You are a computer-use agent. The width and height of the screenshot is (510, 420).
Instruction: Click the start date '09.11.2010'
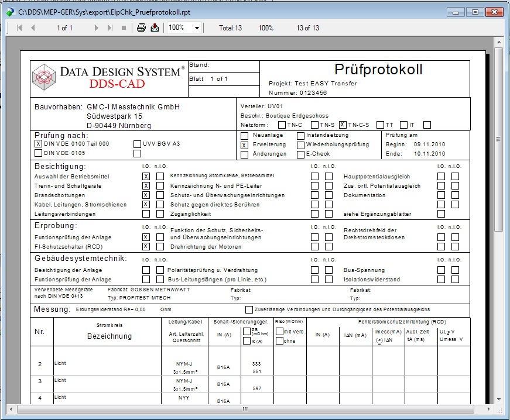pyautogui.click(x=429, y=144)
